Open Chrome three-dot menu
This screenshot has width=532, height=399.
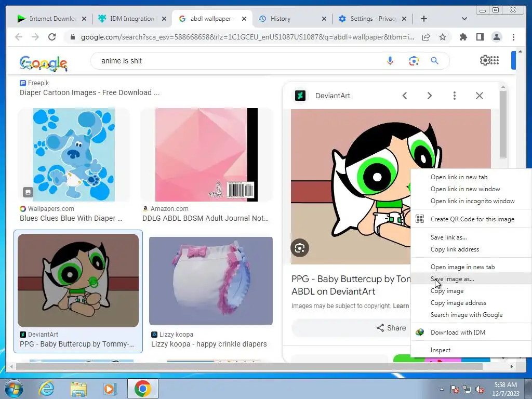[513, 37]
